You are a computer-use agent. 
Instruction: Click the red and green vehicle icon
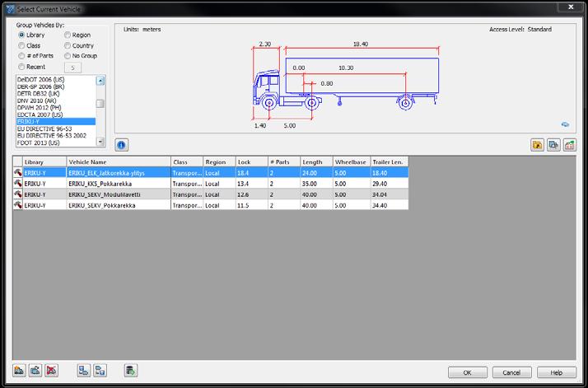click(x=570, y=145)
